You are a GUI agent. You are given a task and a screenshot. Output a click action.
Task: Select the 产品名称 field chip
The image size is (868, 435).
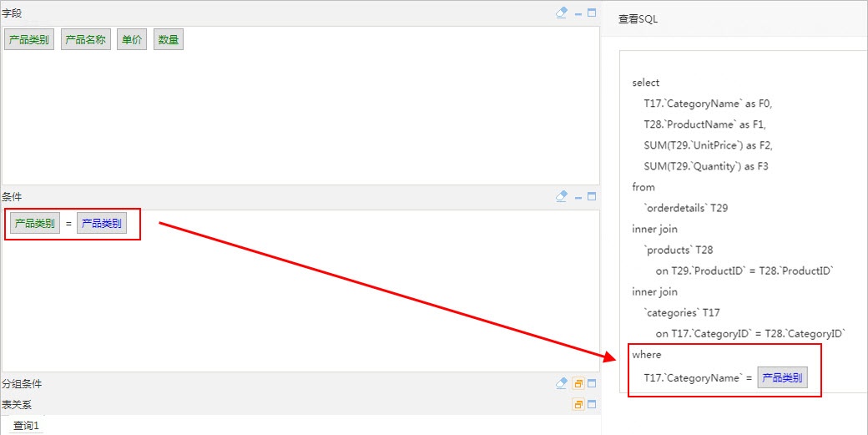86,40
